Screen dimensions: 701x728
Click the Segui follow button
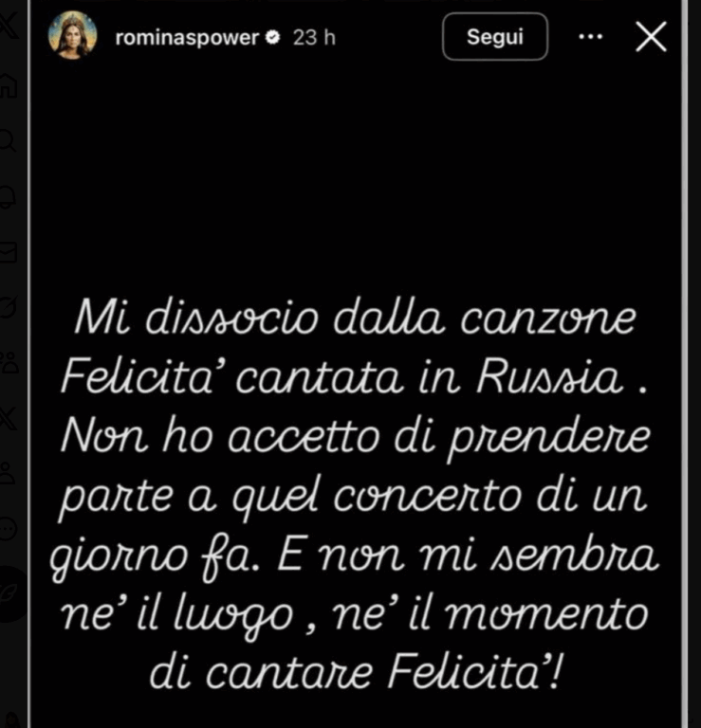495,37
